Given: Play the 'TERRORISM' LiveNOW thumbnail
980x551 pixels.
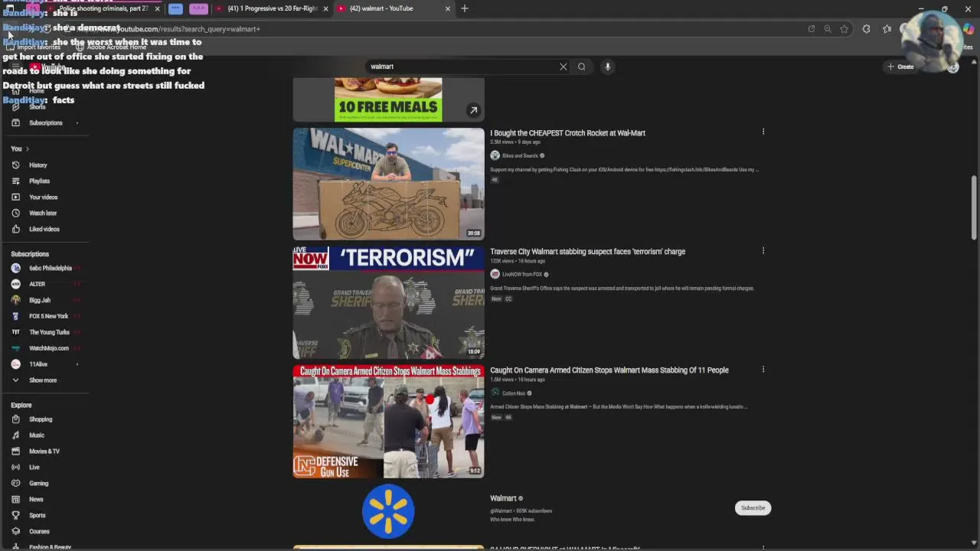Looking at the screenshot, I should coord(388,302).
